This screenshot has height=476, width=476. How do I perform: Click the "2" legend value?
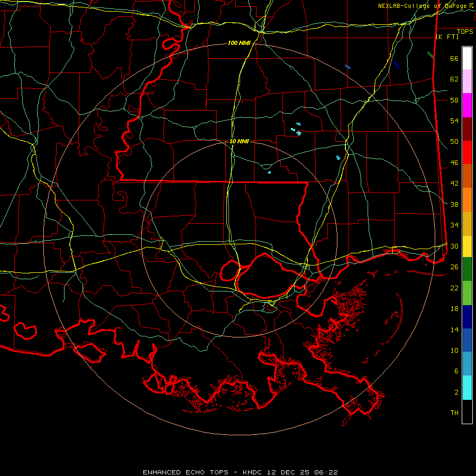click(x=456, y=392)
